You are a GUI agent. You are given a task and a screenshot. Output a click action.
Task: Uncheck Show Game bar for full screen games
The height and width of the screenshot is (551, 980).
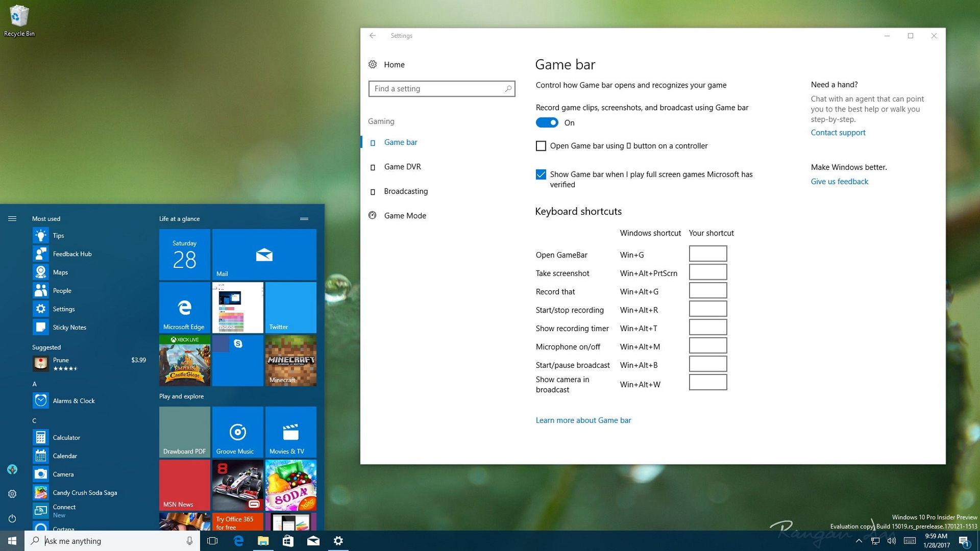click(x=541, y=174)
